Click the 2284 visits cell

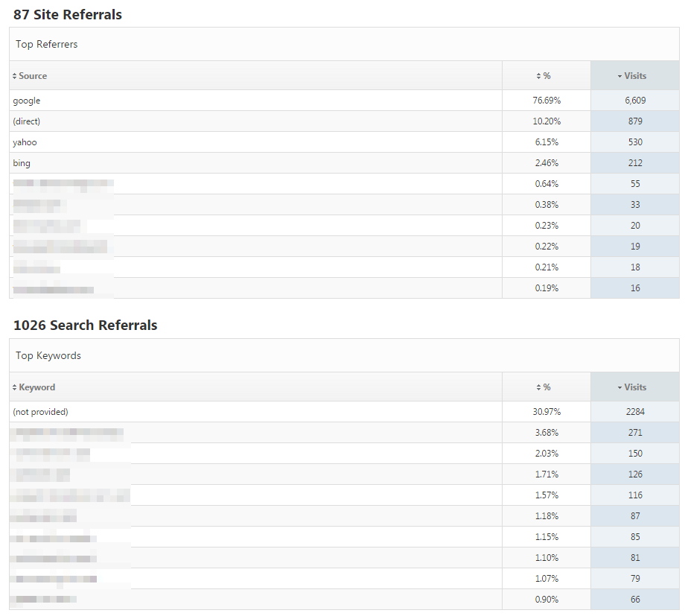(634, 412)
